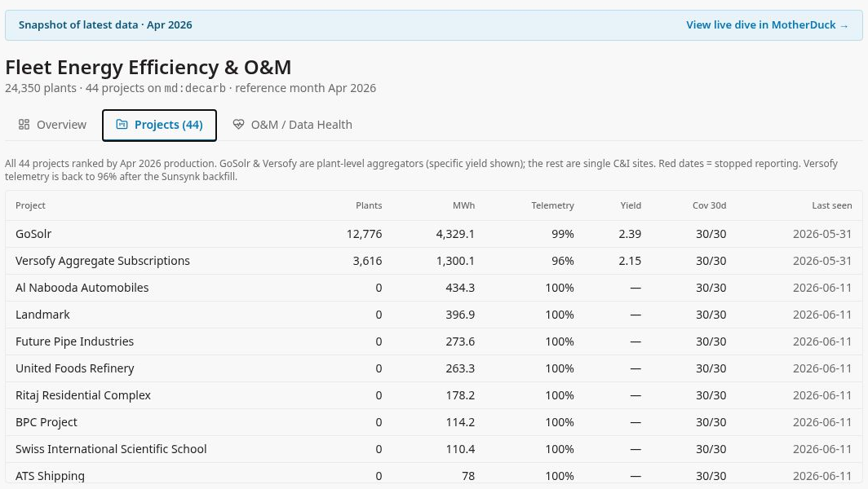Switch to the Overview tab

tap(52, 125)
